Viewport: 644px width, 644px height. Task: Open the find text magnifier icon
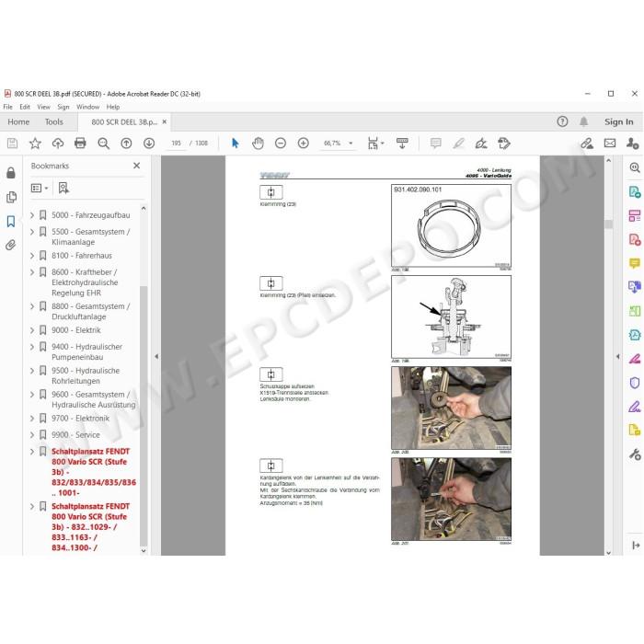[103, 144]
